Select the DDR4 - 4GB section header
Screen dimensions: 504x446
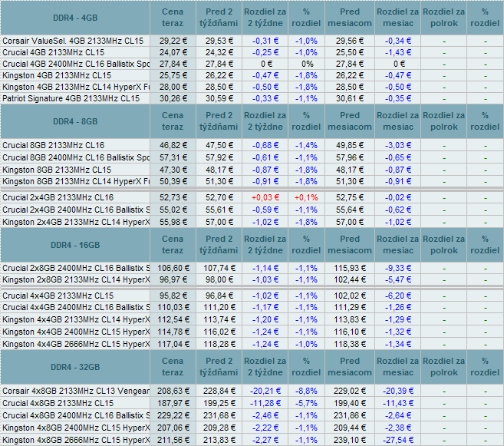tap(75, 18)
